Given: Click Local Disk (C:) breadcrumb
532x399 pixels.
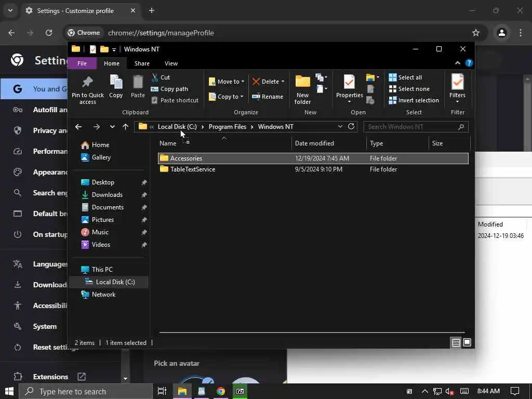Looking at the screenshot, I should click(x=177, y=127).
